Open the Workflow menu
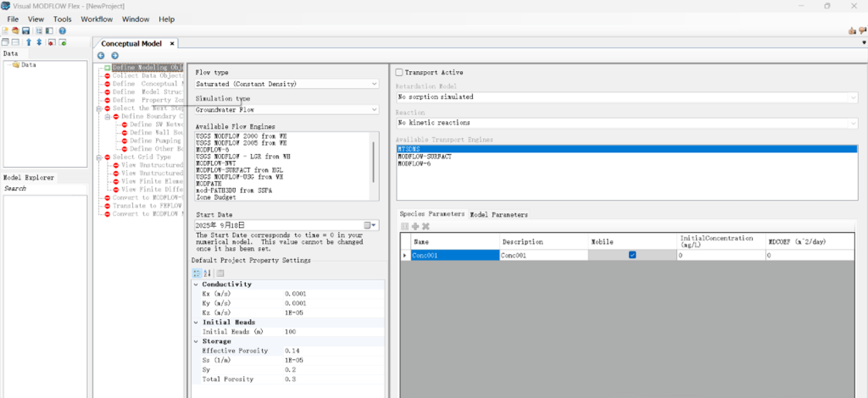 [x=96, y=19]
